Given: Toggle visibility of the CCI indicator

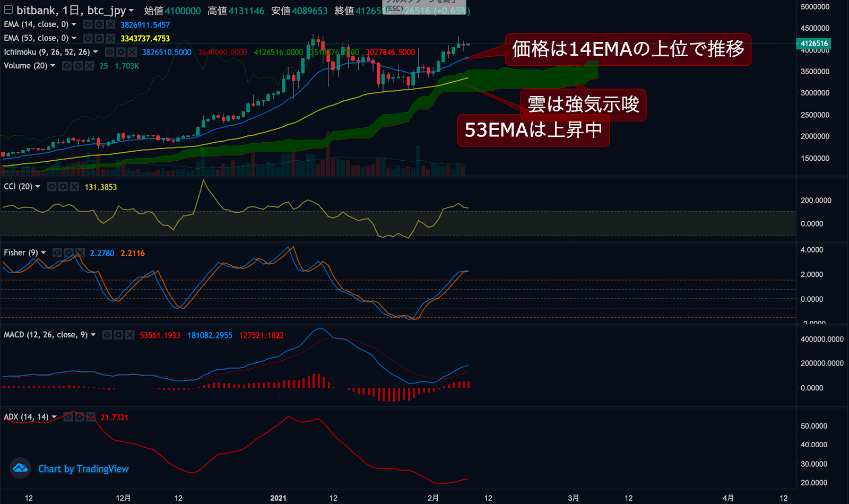Looking at the screenshot, I should (x=51, y=186).
